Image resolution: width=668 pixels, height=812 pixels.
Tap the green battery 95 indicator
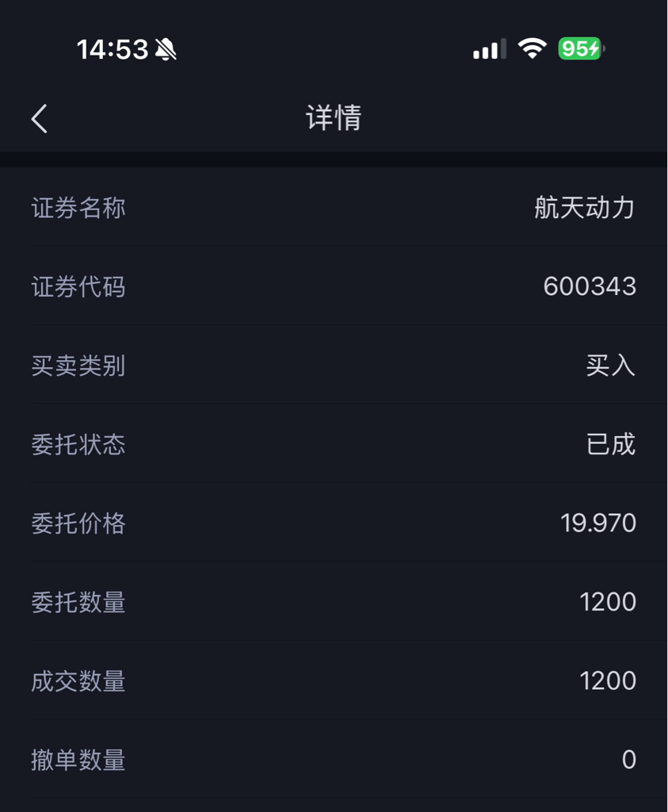click(x=582, y=48)
